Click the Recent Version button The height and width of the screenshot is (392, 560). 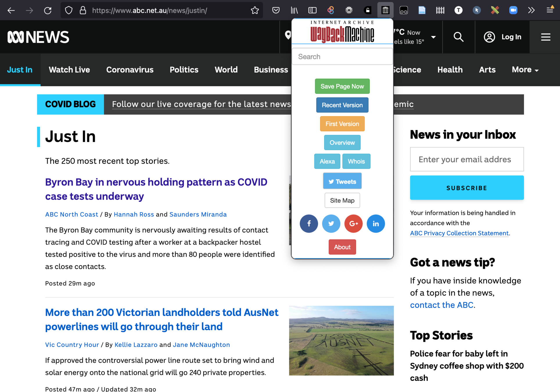[x=342, y=105]
